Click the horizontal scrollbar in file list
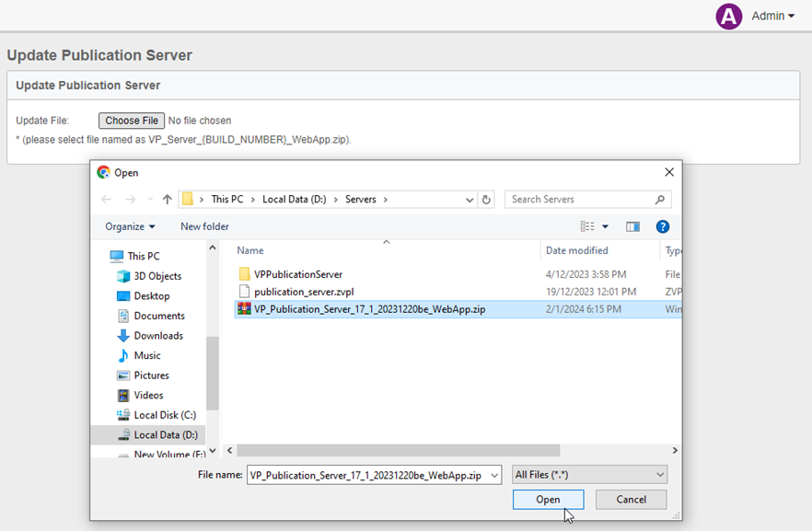Viewport: 812px width, 531px height. (399, 451)
